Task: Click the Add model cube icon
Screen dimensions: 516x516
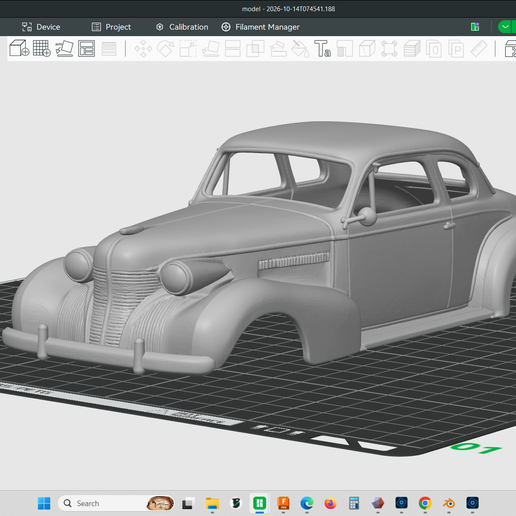Action: (x=19, y=48)
